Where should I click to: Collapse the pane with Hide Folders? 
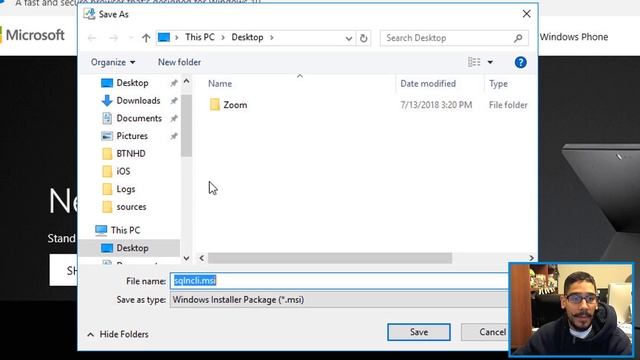118,334
